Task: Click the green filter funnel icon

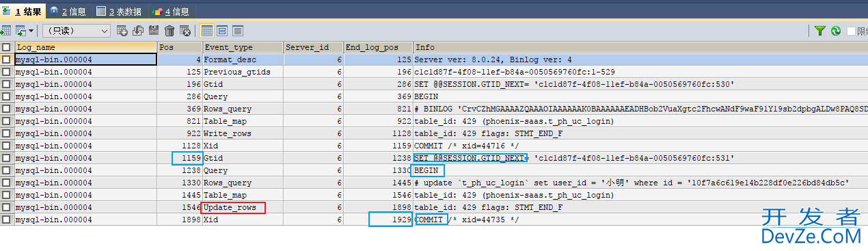Action: [820, 31]
